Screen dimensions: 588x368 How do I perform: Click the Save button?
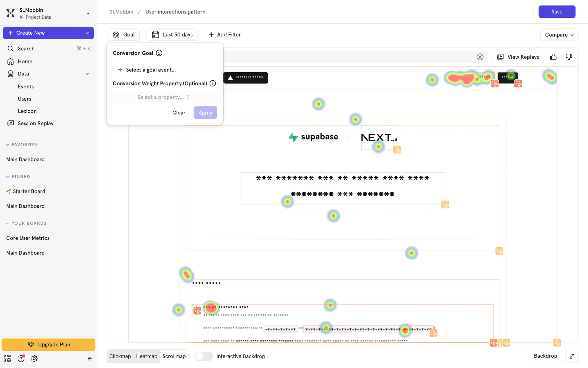556,12
